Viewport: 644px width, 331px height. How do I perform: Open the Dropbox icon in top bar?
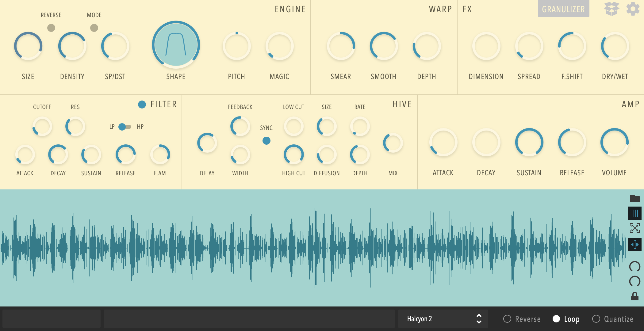point(611,9)
